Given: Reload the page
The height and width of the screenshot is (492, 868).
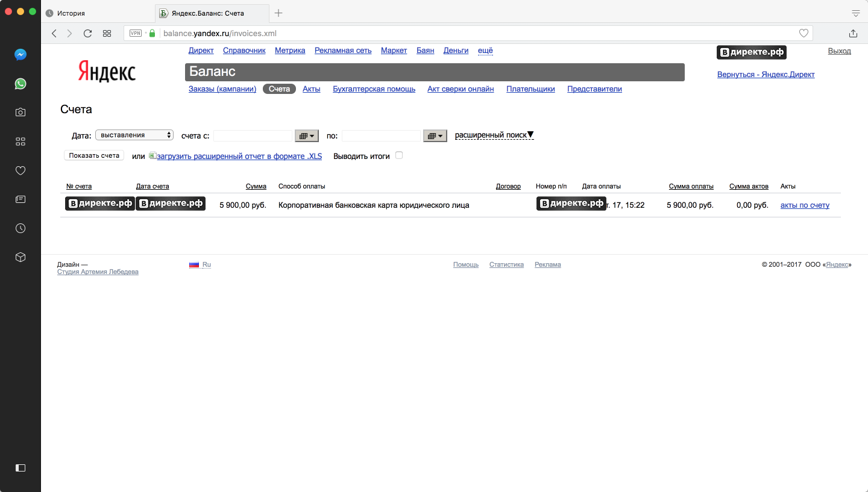Looking at the screenshot, I should 87,34.
